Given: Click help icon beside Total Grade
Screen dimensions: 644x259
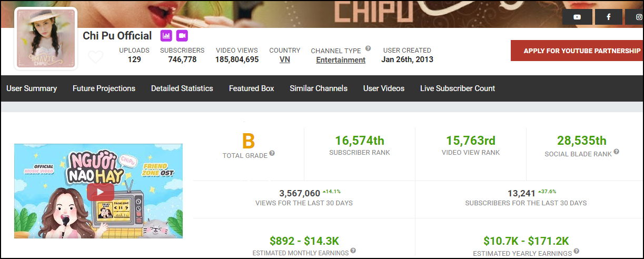Looking at the screenshot, I should click(272, 153).
